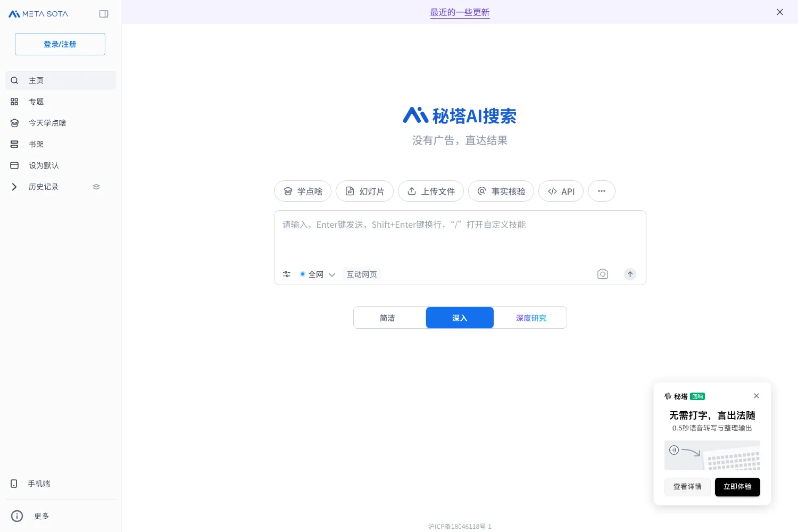The height and width of the screenshot is (532, 798).
Task: Open the more options ellipsis button
Action: click(602, 191)
